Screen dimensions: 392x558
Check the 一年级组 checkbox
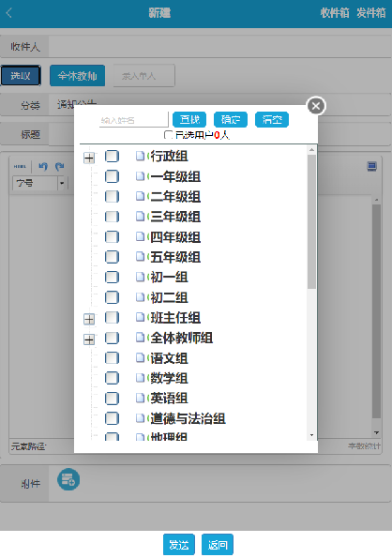[x=112, y=176]
